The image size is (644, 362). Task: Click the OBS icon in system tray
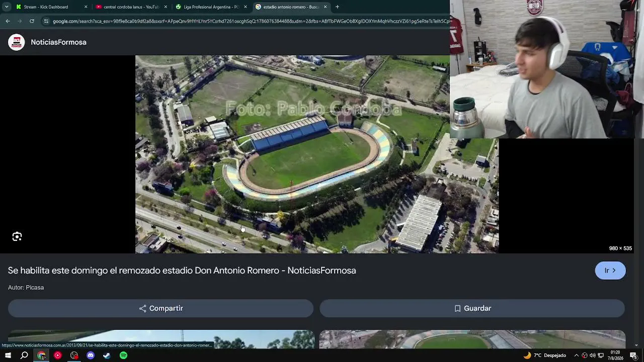[585, 355]
